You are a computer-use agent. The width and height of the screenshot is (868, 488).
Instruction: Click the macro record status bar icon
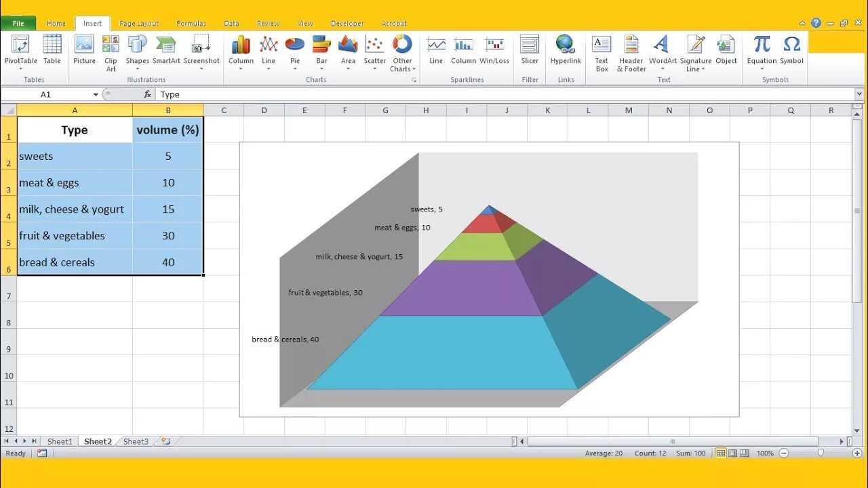42,453
